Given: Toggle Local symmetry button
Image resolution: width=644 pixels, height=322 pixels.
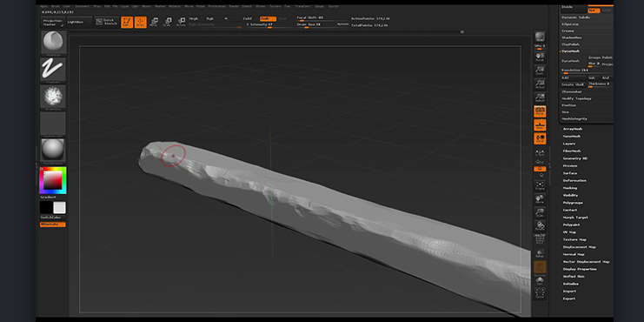Looking at the screenshot, I should [540, 138].
